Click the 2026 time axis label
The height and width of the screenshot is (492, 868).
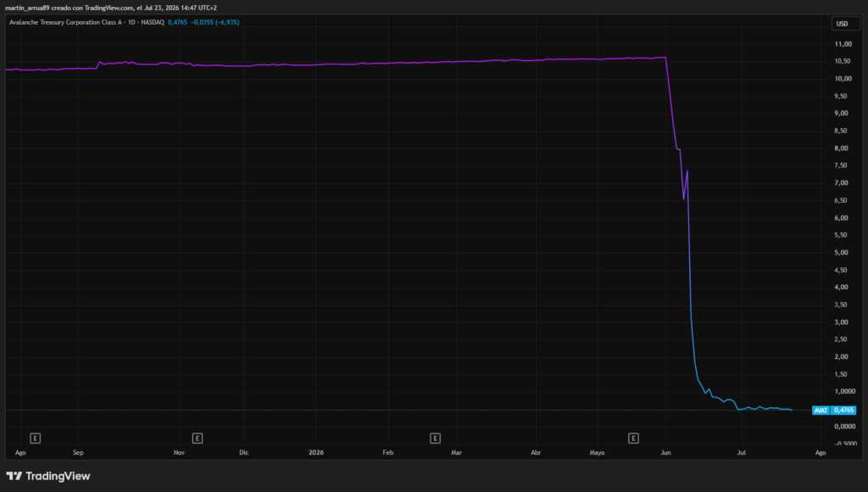[316, 453]
